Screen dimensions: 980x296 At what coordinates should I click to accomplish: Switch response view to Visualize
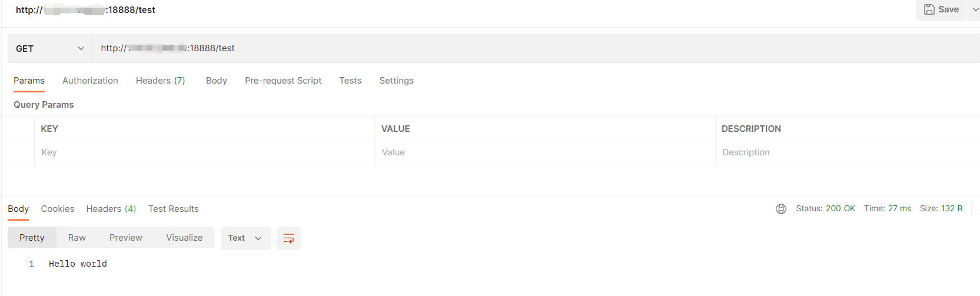(x=184, y=238)
